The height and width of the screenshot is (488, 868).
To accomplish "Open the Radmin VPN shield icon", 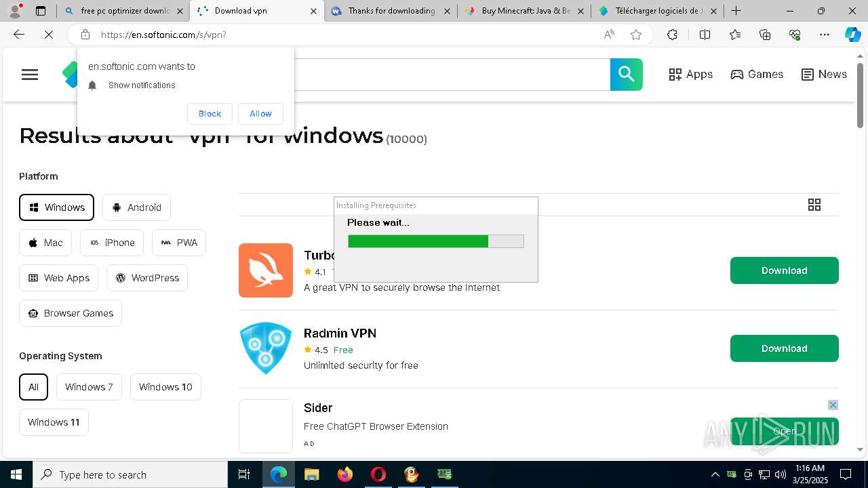I will pos(266,348).
